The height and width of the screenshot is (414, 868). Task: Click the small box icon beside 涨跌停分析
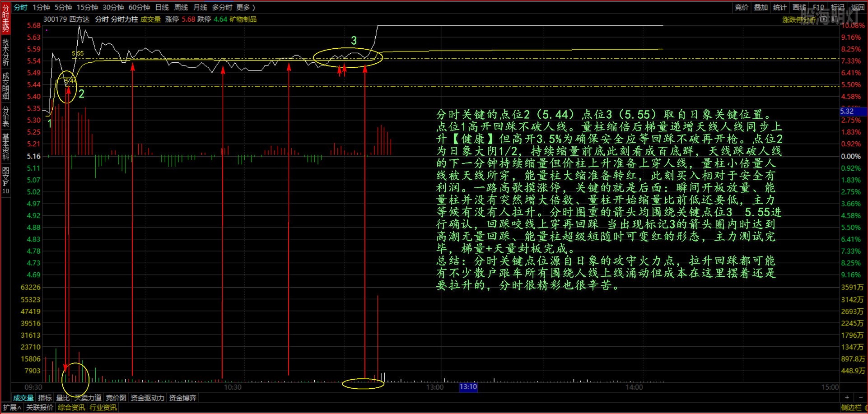(825, 19)
